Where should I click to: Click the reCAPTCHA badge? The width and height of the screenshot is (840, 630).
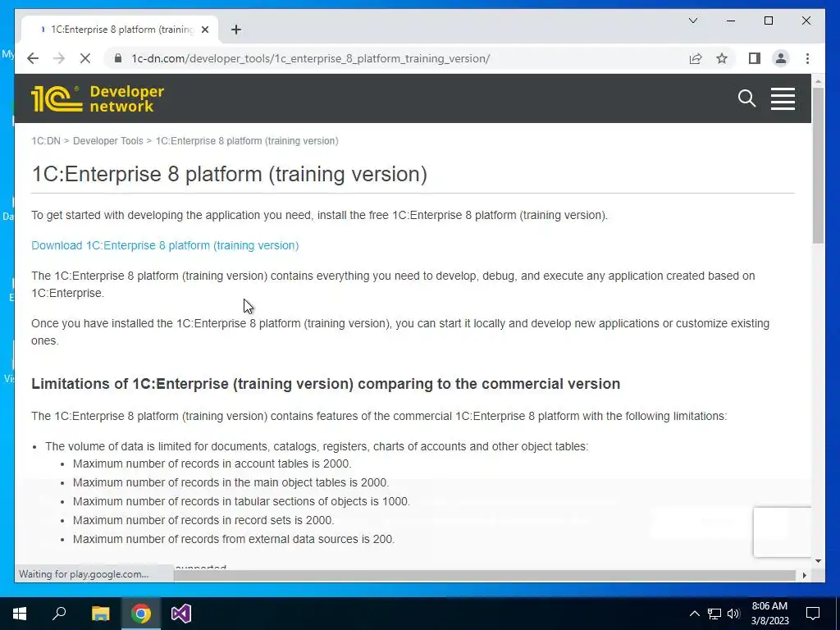pyautogui.click(x=782, y=532)
